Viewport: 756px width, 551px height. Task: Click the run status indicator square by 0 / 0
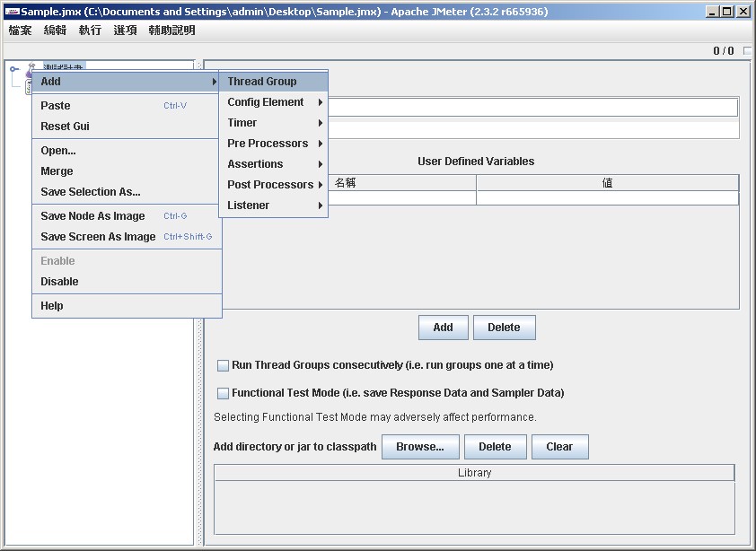click(748, 50)
